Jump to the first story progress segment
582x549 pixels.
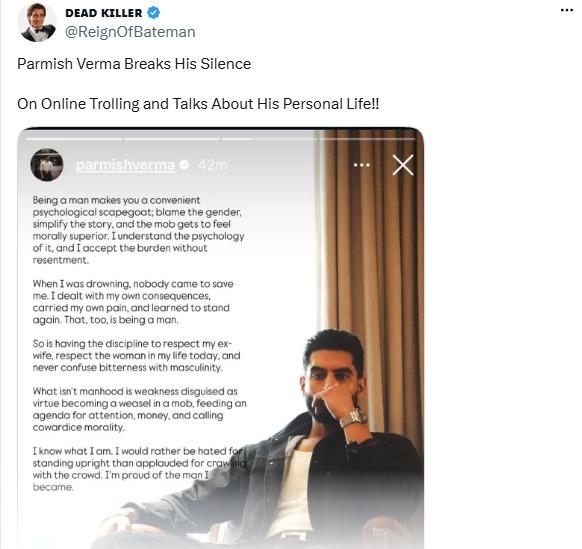pos(74,139)
